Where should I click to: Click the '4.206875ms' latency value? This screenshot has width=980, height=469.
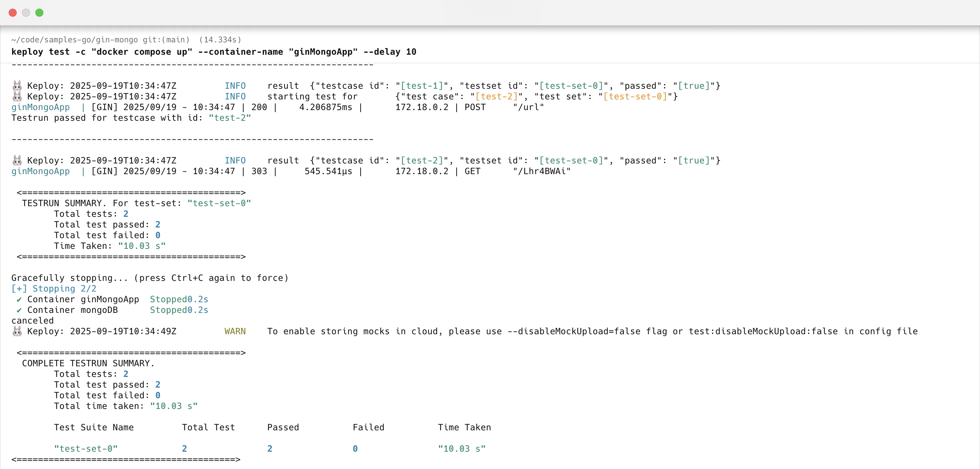[x=326, y=107]
